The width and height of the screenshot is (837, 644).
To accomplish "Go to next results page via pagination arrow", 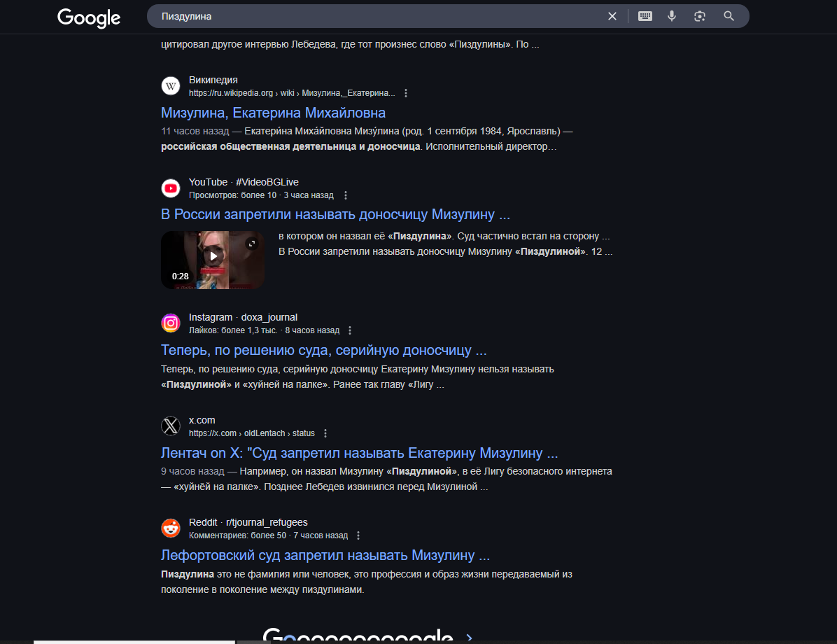I will (x=469, y=637).
